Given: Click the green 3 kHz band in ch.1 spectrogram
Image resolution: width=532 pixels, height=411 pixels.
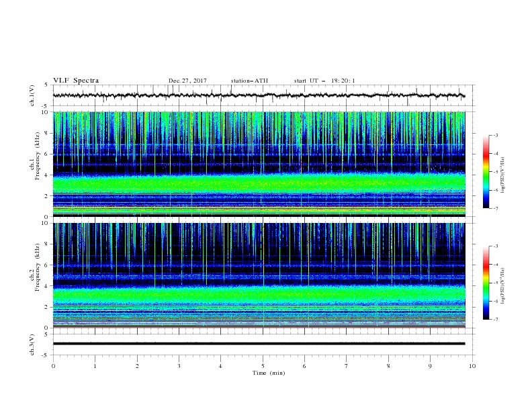Looking at the screenshot, I should click(259, 183).
